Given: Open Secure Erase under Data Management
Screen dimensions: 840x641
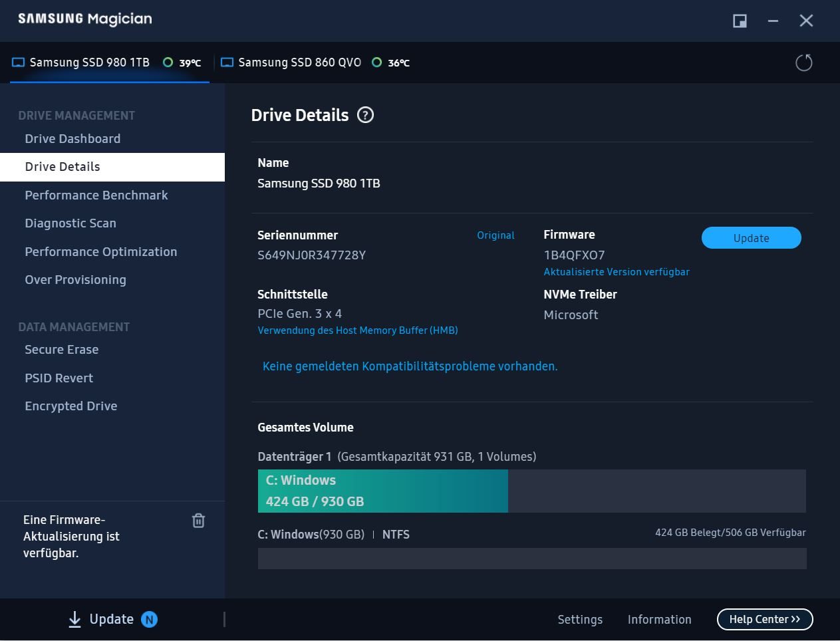Looking at the screenshot, I should pyautogui.click(x=62, y=350).
